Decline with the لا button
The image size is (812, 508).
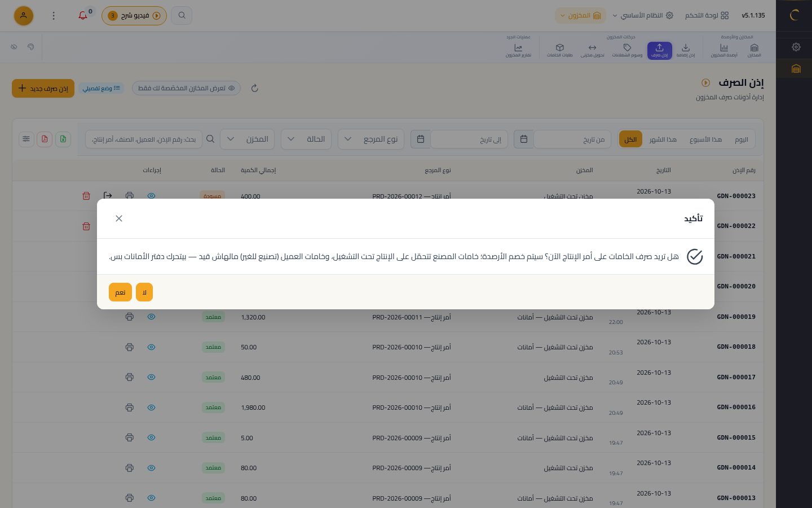(144, 292)
